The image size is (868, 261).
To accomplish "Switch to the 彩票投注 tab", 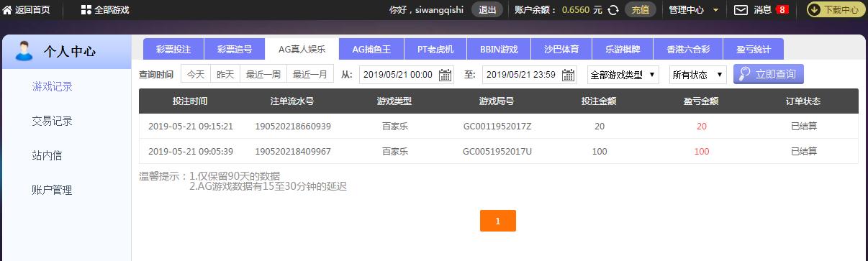I will (173, 50).
